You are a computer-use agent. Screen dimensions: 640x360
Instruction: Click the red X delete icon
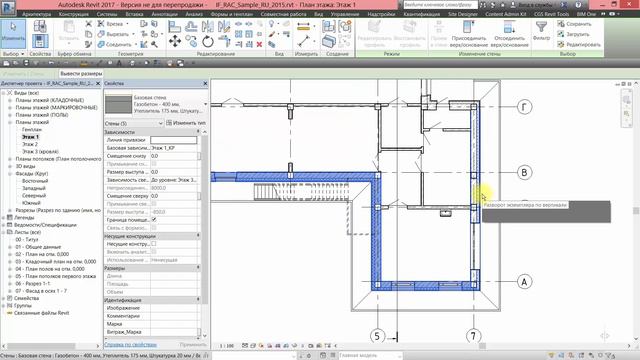click(259, 44)
